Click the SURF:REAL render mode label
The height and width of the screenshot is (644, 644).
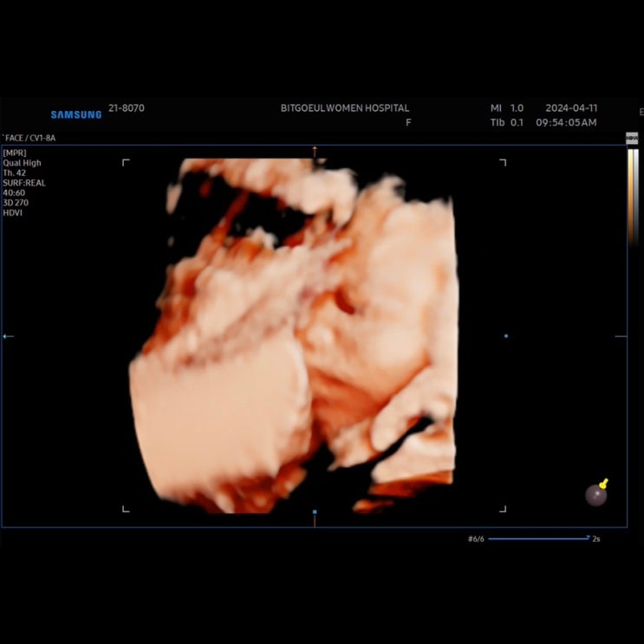click(23, 183)
